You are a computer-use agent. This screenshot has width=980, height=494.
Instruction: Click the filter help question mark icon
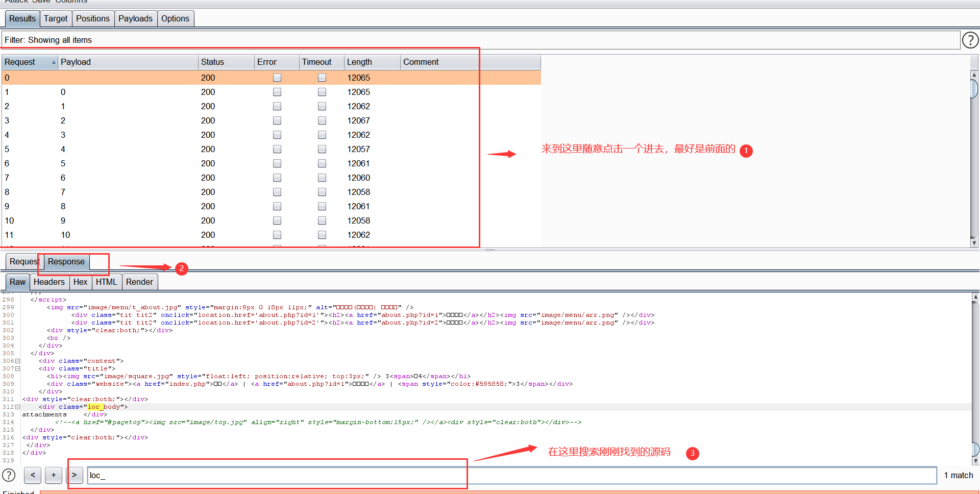coord(970,40)
